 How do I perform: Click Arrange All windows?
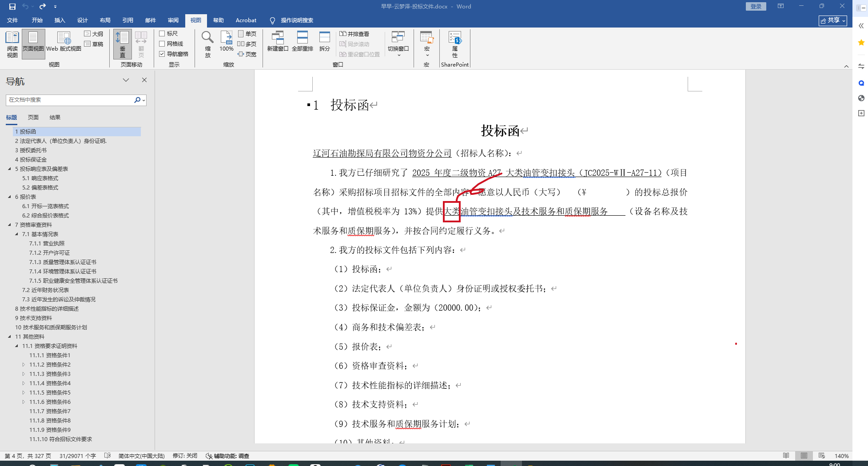(x=303, y=42)
